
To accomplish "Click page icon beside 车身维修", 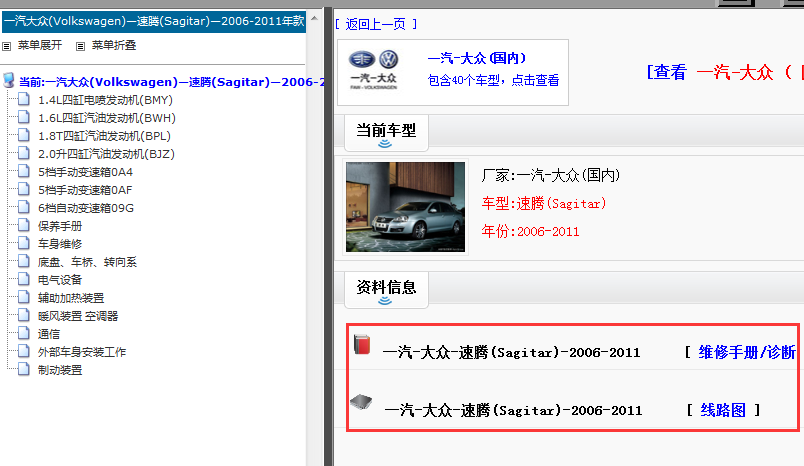I will (24, 242).
